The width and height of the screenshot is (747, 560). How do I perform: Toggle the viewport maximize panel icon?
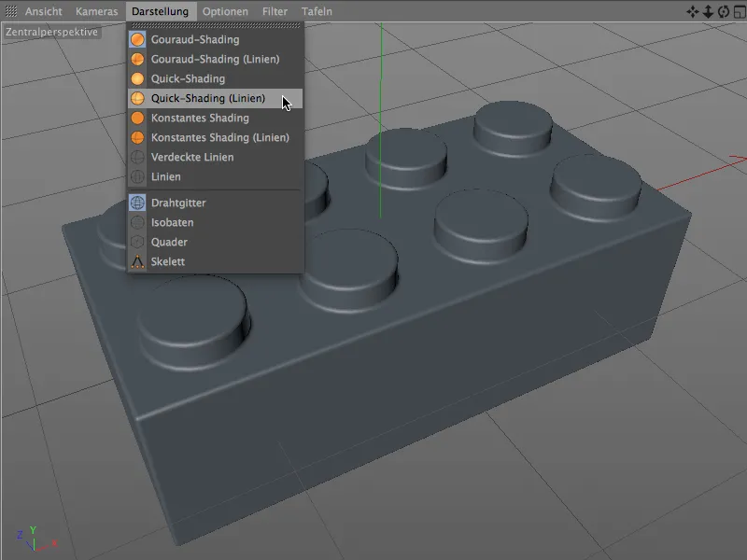[740, 11]
